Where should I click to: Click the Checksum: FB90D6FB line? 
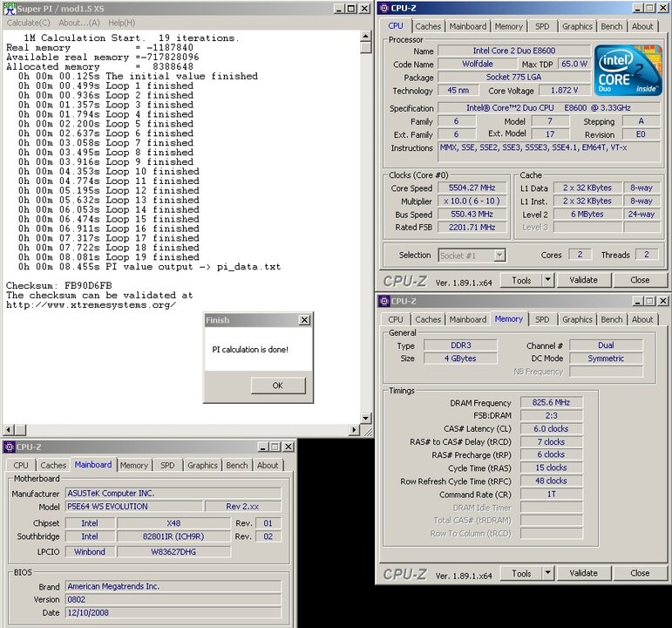58,286
